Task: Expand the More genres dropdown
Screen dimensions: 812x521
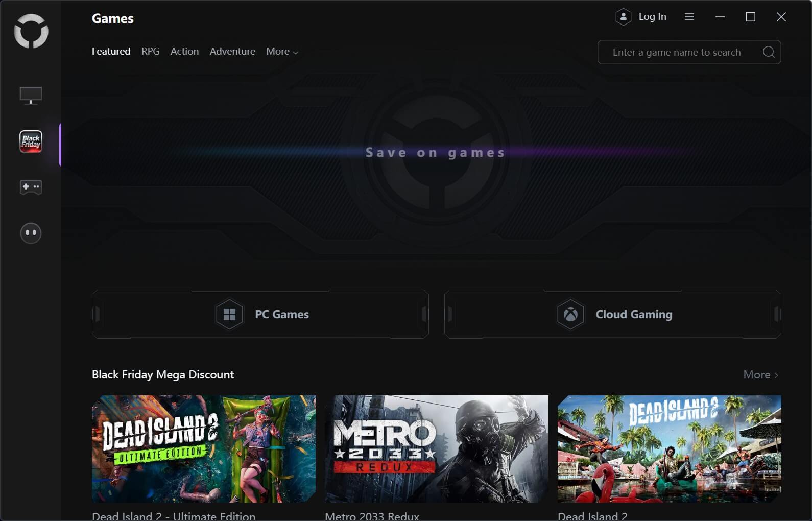Action: click(x=282, y=52)
